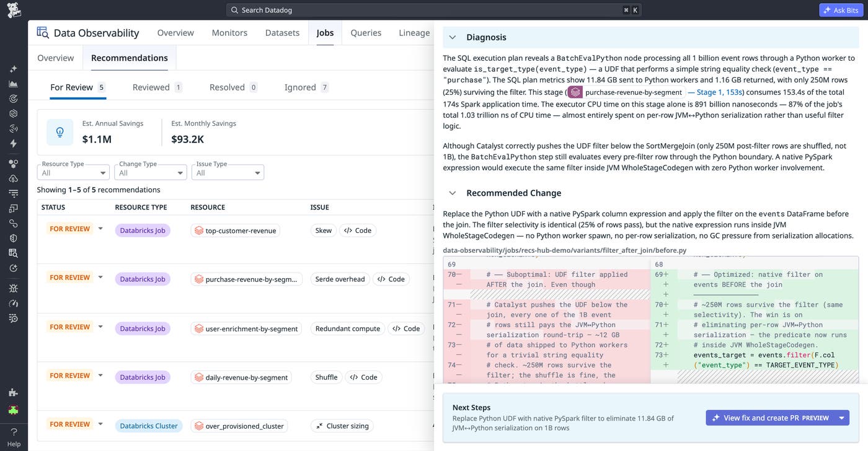Open the Issue Type filter dropdown

click(228, 172)
